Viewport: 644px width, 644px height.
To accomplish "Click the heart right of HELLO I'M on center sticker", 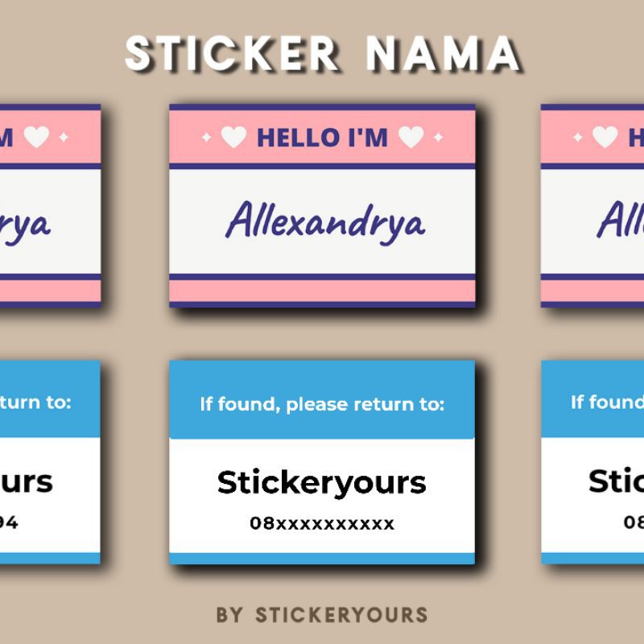I will (411, 138).
